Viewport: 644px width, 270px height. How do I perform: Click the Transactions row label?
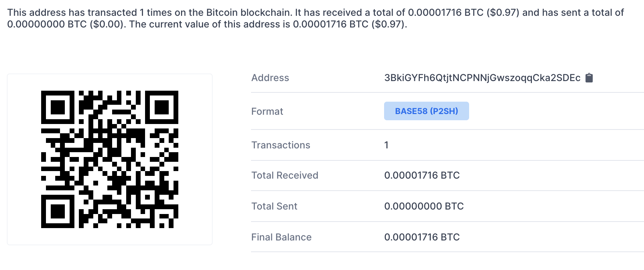(281, 145)
